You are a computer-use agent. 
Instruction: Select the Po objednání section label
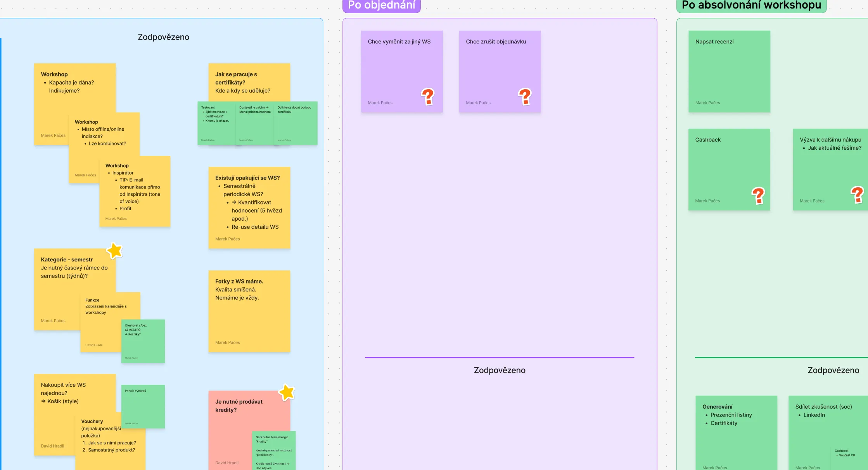tap(382, 5)
